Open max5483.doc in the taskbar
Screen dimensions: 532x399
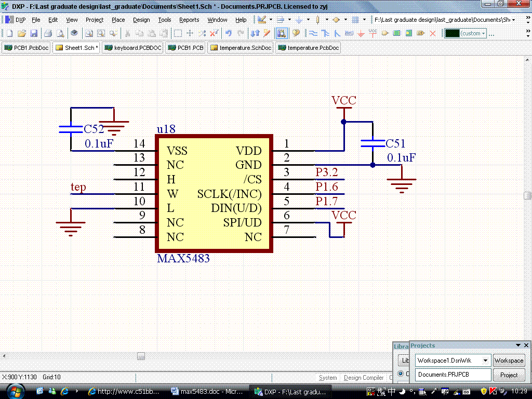pyautogui.click(x=207, y=392)
